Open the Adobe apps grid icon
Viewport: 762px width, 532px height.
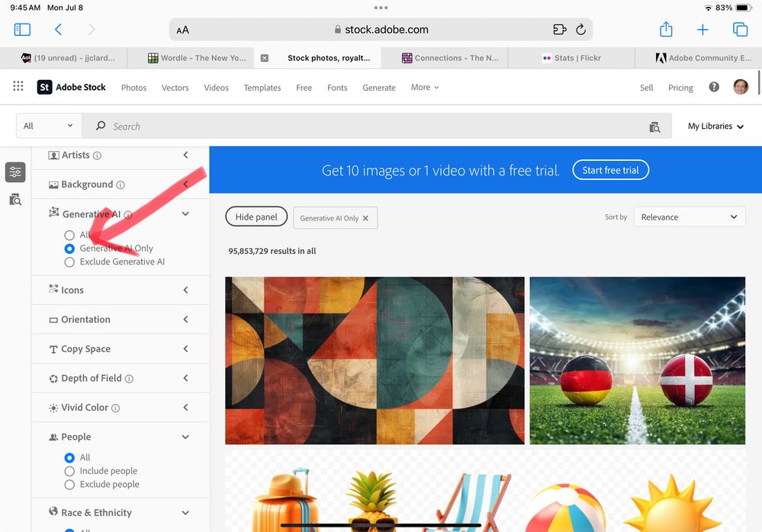(18, 86)
